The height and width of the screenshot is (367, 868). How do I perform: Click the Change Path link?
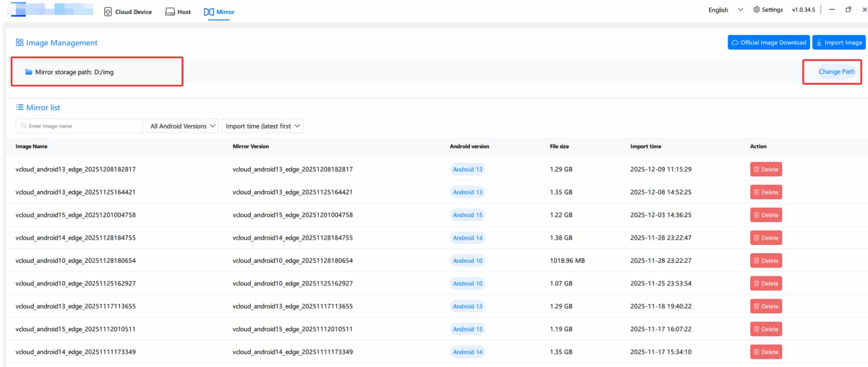[836, 71]
